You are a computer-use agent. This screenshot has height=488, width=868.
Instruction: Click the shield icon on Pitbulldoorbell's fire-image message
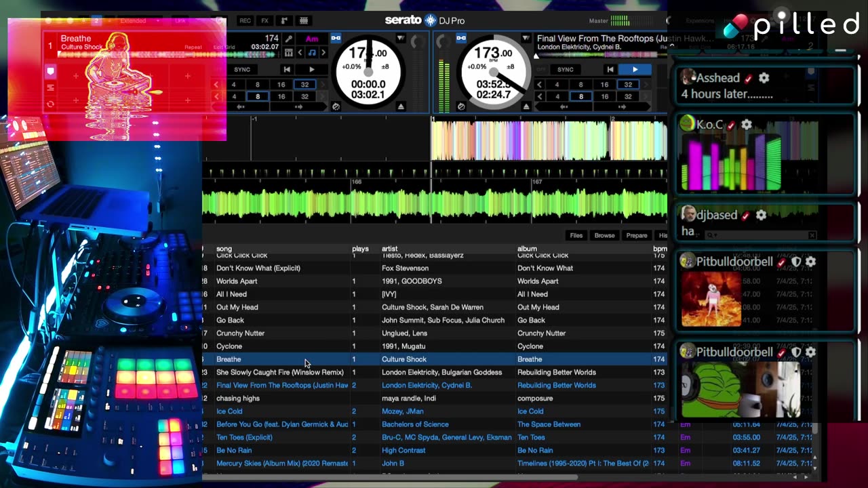tap(796, 262)
